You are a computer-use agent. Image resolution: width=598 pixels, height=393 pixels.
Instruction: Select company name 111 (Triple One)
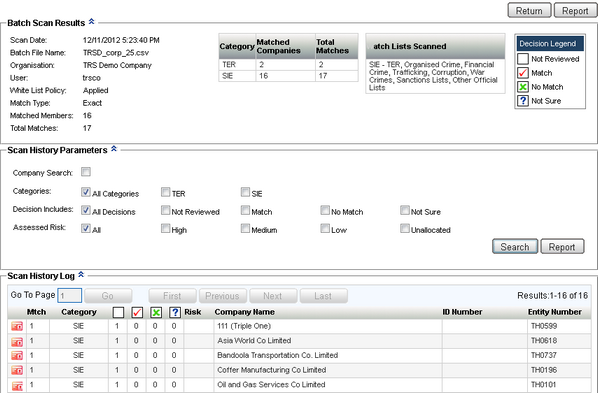tap(244, 326)
